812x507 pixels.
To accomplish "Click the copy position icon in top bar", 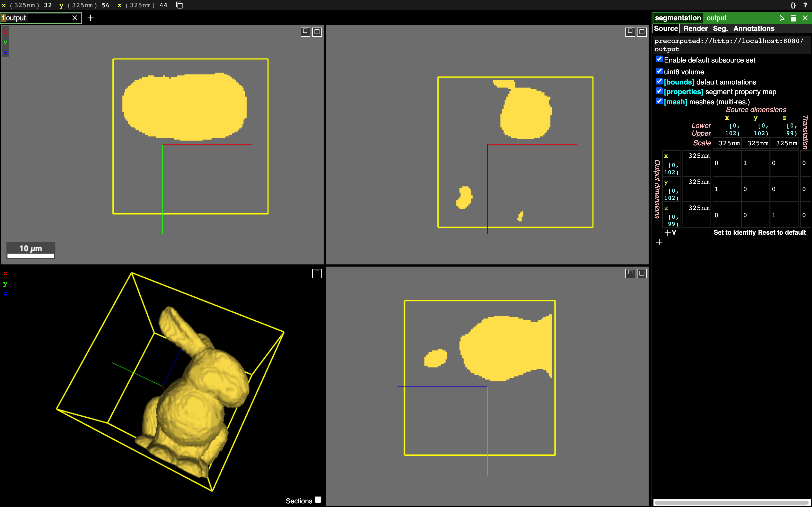I will (180, 5).
